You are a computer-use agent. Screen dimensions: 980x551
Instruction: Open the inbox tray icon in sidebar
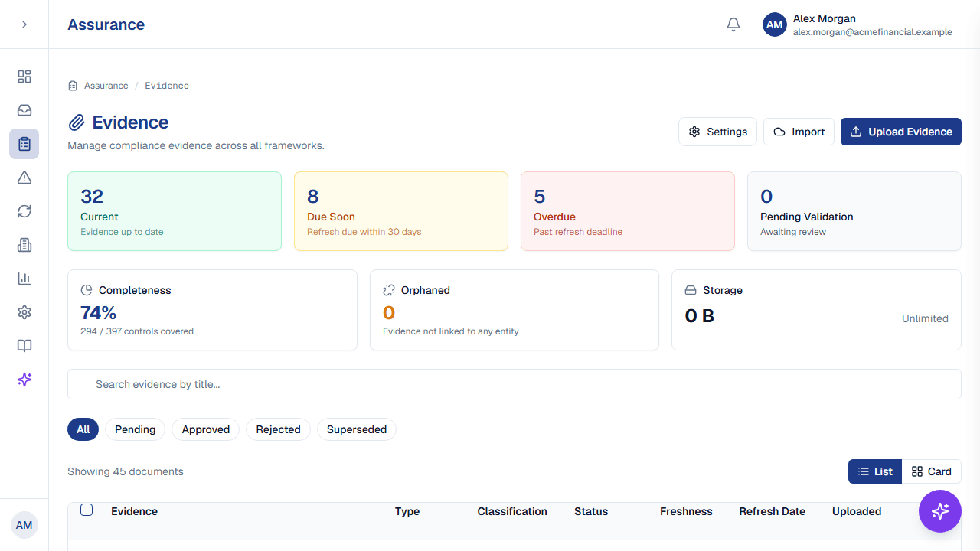[x=24, y=110]
